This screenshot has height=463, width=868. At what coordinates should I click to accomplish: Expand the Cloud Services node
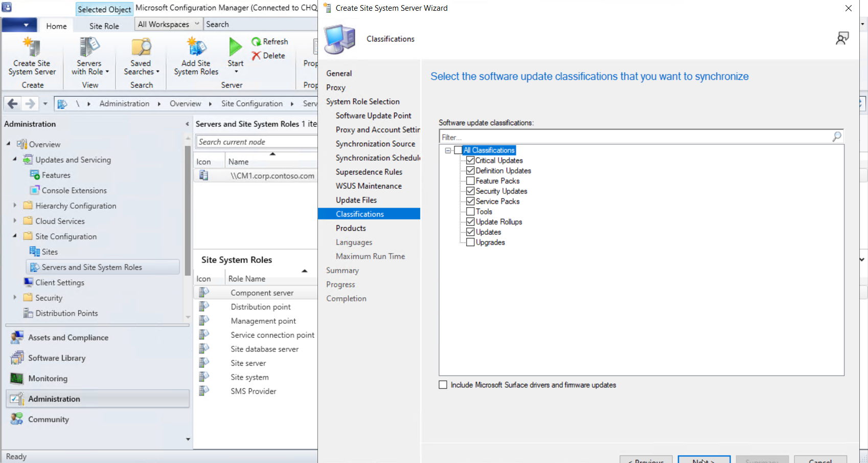click(15, 221)
